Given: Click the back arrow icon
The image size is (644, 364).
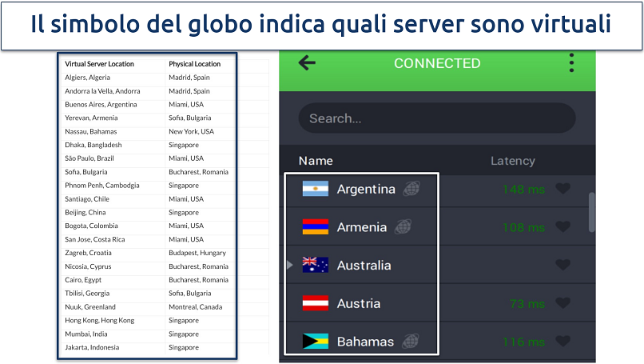Looking at the screenshot, I should [306, 63].
